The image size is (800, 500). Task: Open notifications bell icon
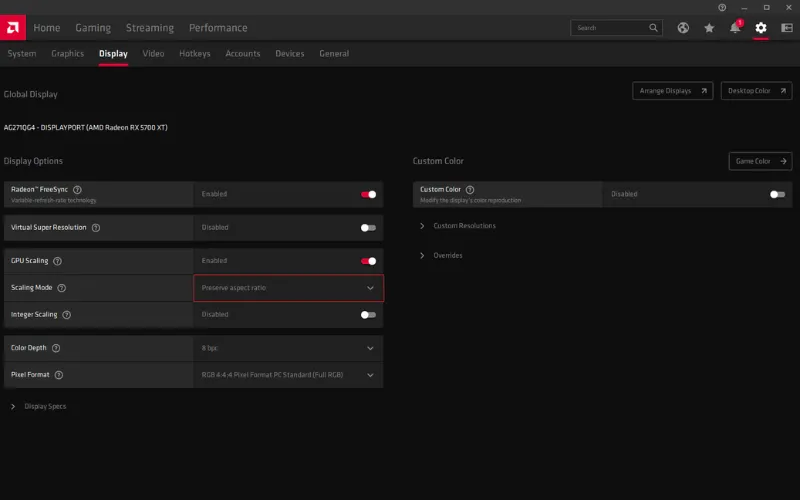[735, 28]
